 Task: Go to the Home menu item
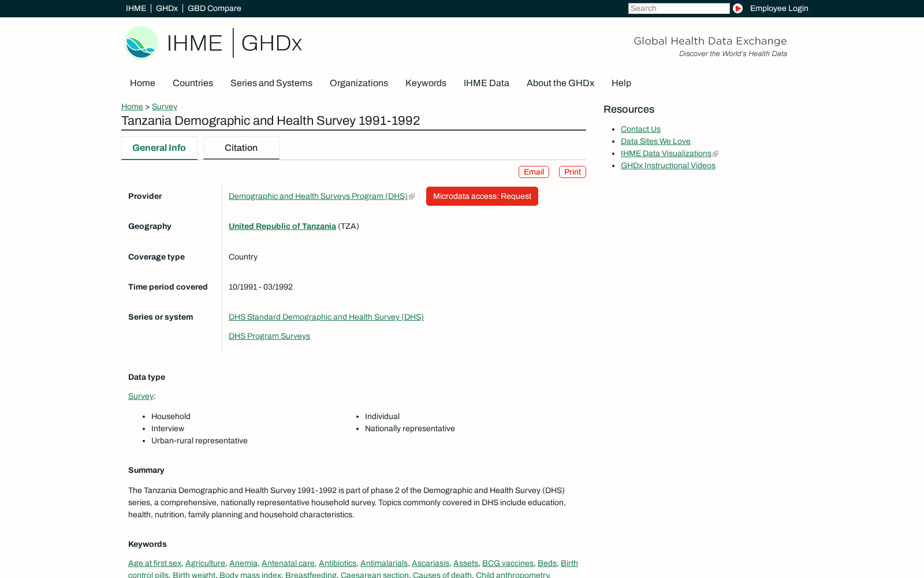pos(143,83)
